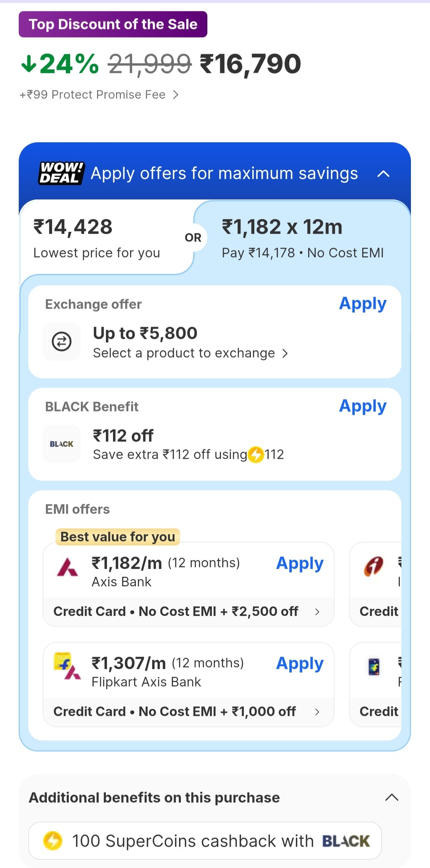The width and height of the screenshot is (430, 868).
Task: Tap the exchange arrows icon
Action: pos(62,341)
